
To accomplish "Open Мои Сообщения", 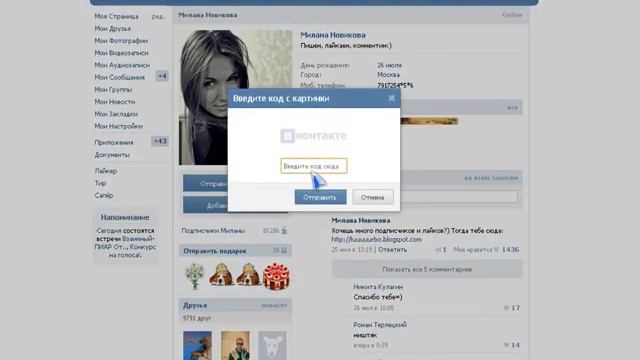I will click(120, 77).
